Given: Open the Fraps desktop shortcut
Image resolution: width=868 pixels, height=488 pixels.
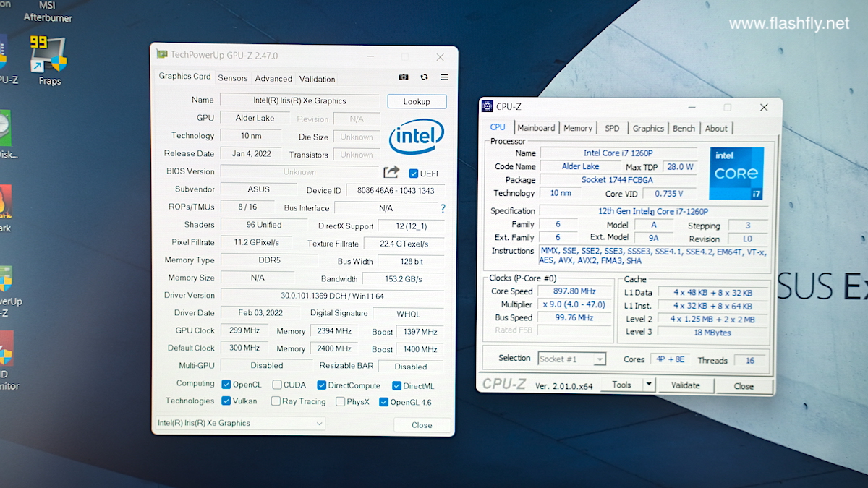Looking at the screenshot, I should (49, 60).
